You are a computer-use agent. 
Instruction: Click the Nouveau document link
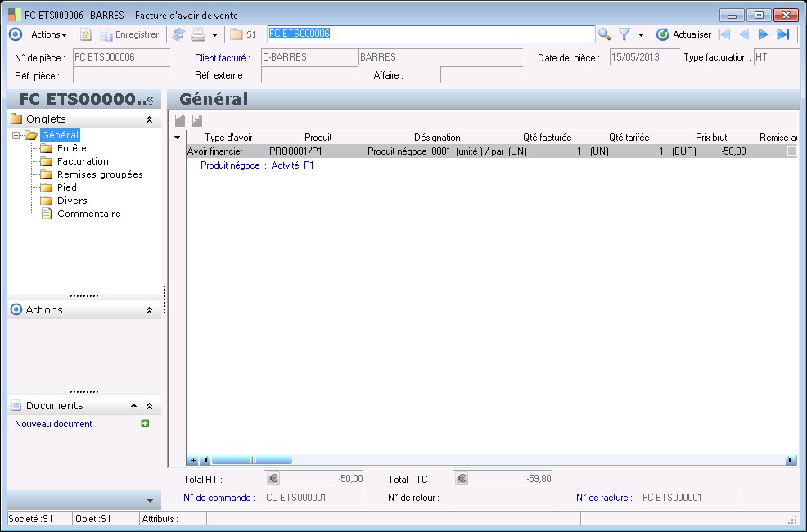click(53, 424)
